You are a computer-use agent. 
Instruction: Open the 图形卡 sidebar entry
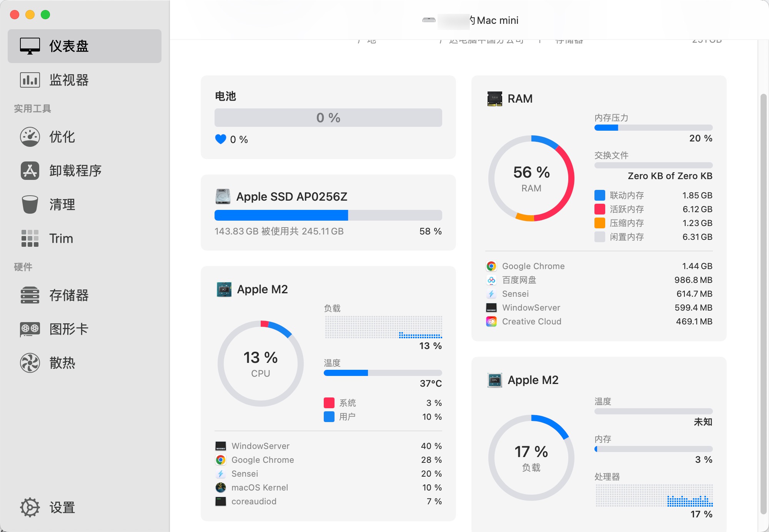(85, 329)
